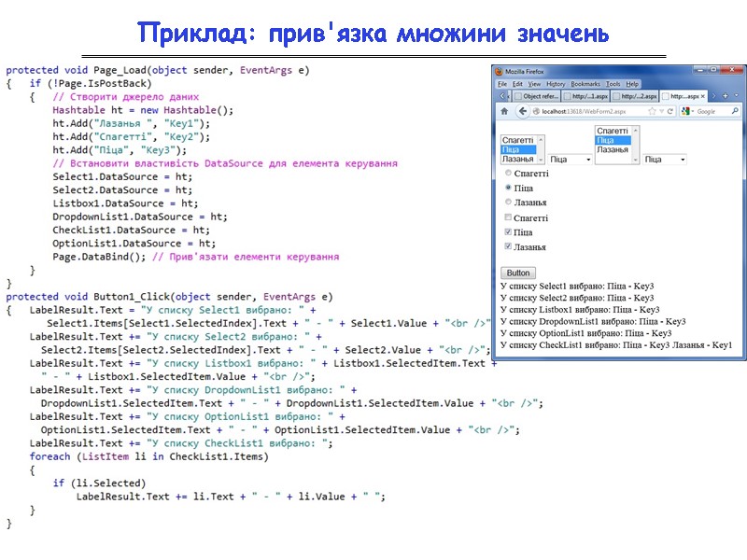The width and height of the screenshot is (747, 560).
Task: Go back with the Back arrow
Action: click(523, 111)
